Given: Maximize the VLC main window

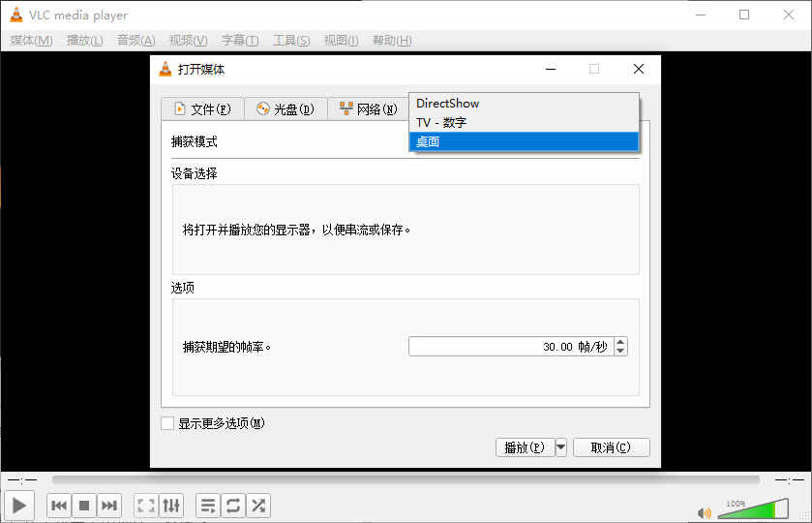Looking at the screenshot, I should click(x=744, y=15).
